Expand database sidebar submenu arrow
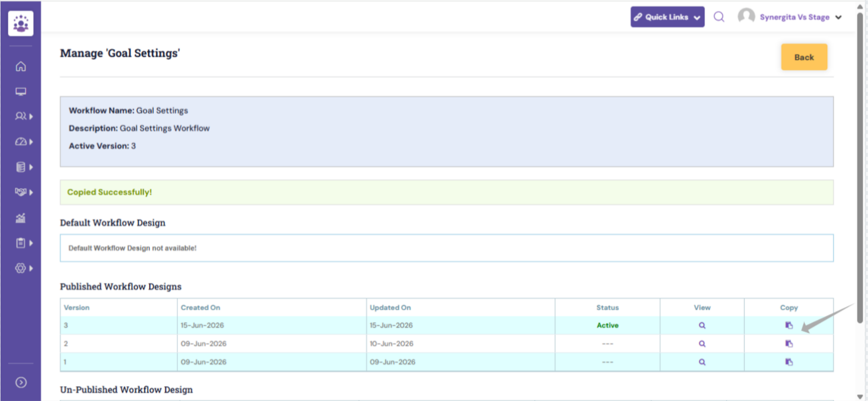The height and width of the screenshot is (401, 868). pyautogui.click(x=31, y=167)
